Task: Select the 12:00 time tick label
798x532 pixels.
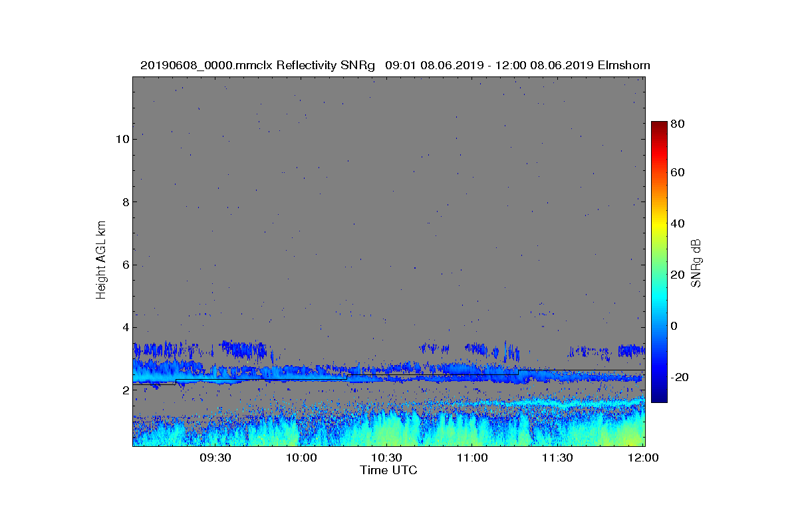Action: tap(642, 458)
